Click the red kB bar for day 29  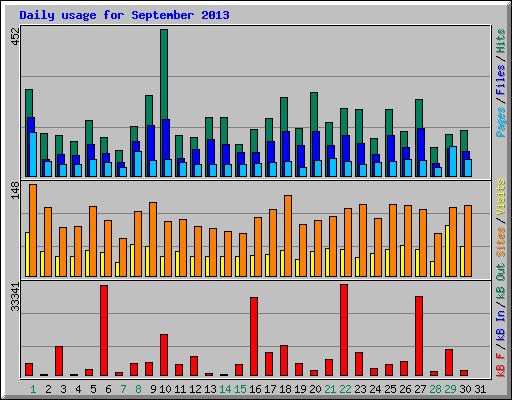pos(449,363)
